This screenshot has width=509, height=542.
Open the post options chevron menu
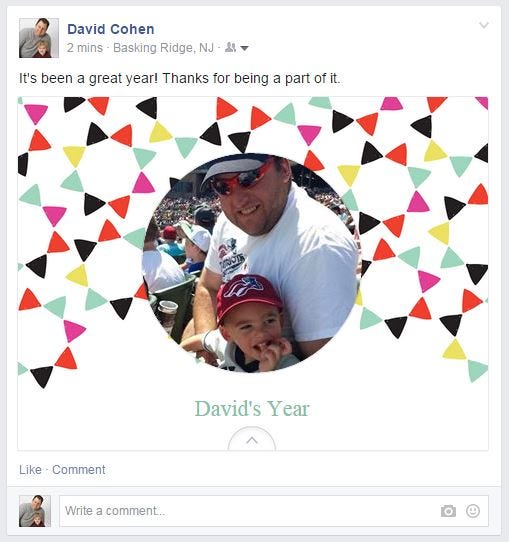484,25
